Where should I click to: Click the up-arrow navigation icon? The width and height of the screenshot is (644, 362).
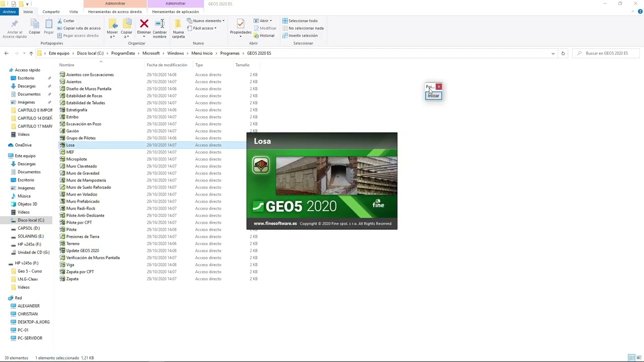[31, 53]
